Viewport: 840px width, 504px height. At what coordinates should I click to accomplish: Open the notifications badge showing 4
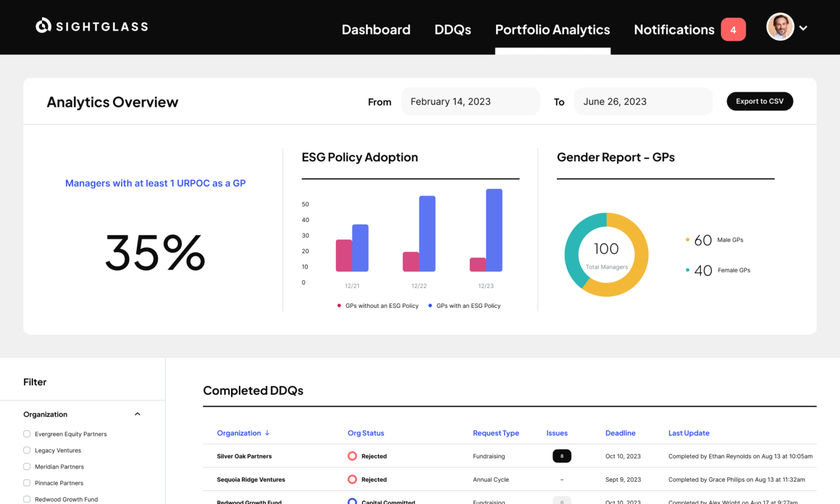(x=733, y=29)
